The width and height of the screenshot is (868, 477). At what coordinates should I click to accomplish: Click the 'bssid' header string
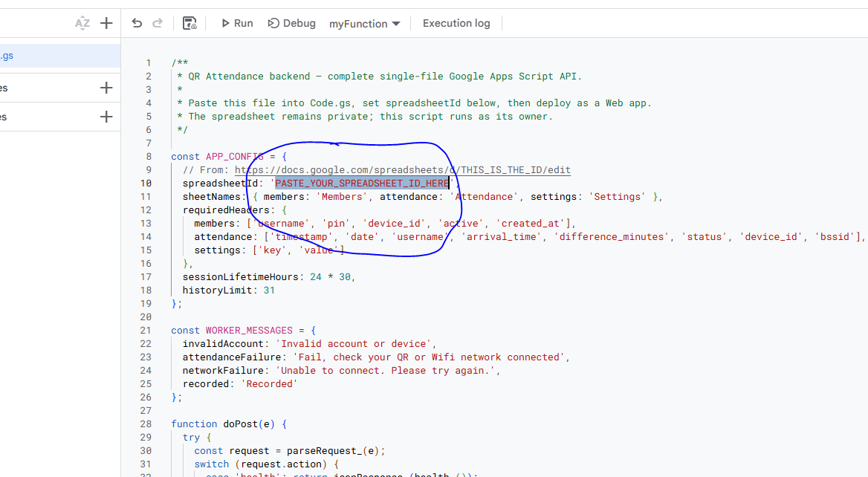coord(835,237)
